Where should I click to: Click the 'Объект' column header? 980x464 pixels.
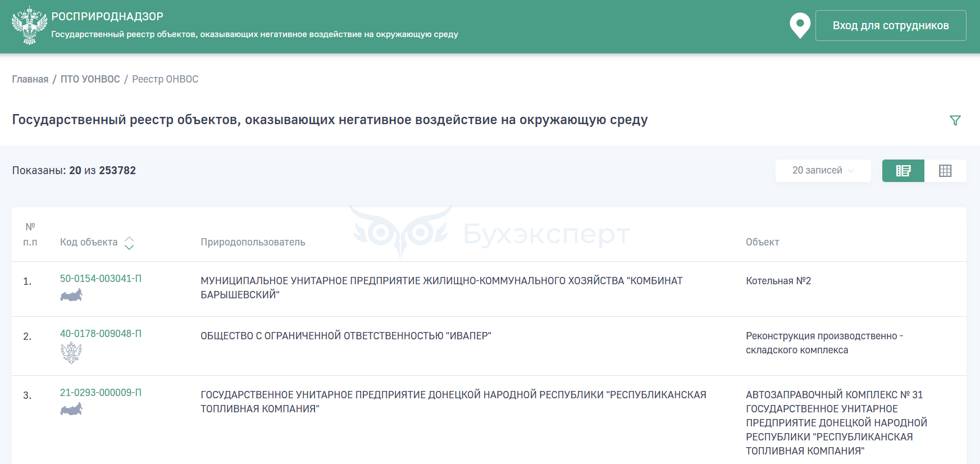point(762,242)
